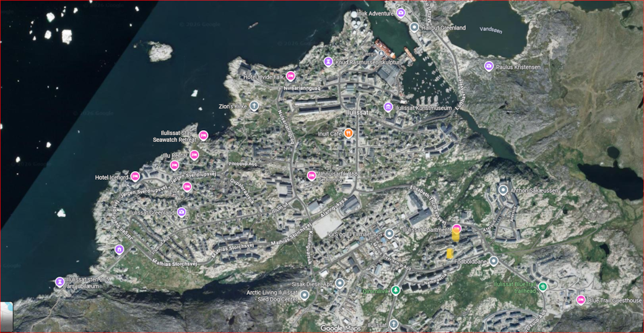
Task: Click the Ilulissat town name near Kunstmuseum
Action: click(x=357, y=112)
